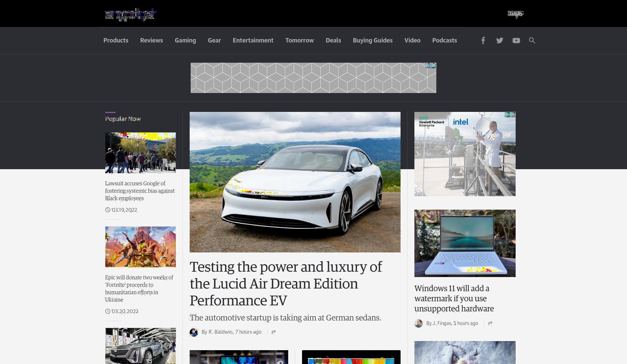Go to the Video section
Viewport: 627px width, 364px height.
[412, 40]
